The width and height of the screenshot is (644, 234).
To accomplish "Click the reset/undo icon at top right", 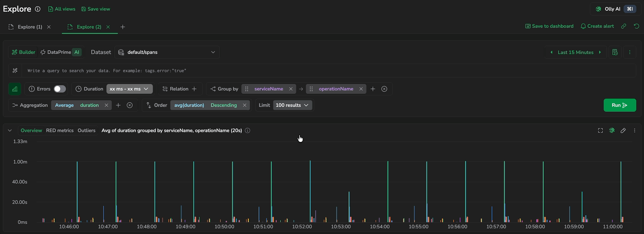I will click(x=637, y=26).
